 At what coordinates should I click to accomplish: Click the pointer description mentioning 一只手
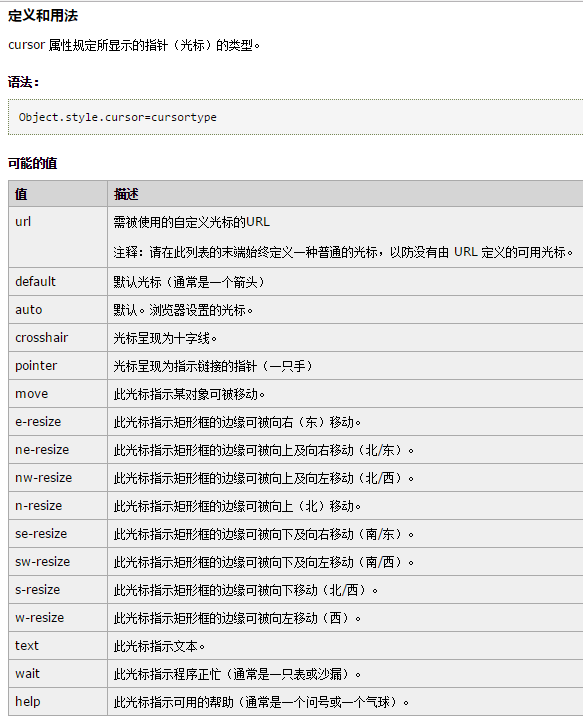(213, 366)
